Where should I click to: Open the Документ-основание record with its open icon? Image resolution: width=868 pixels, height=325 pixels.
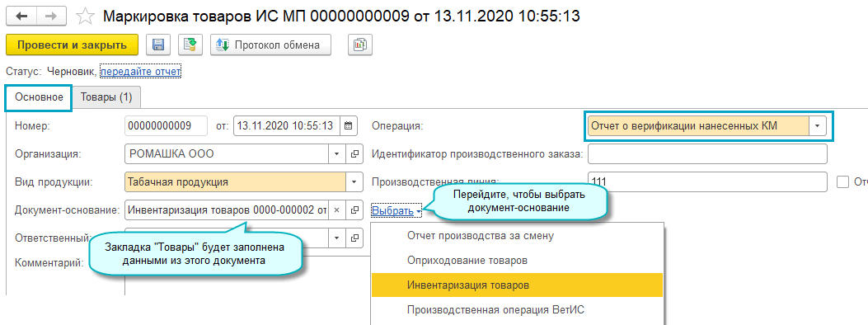[354, 210]
